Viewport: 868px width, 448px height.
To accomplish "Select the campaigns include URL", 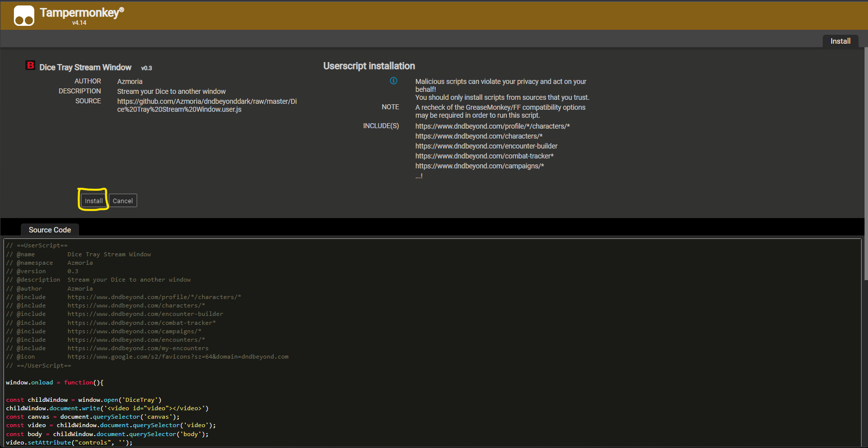I will click(479, 165).
